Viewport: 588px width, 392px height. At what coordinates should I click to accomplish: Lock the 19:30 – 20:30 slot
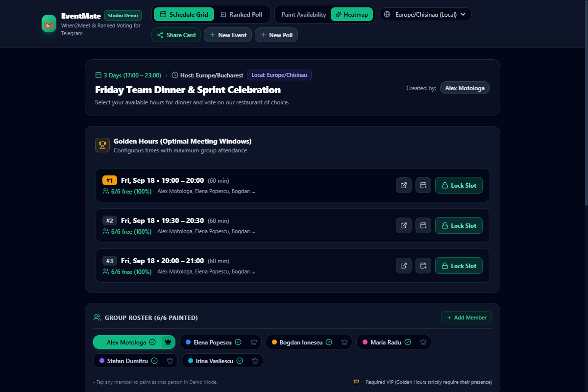click(x=459, y=226)
